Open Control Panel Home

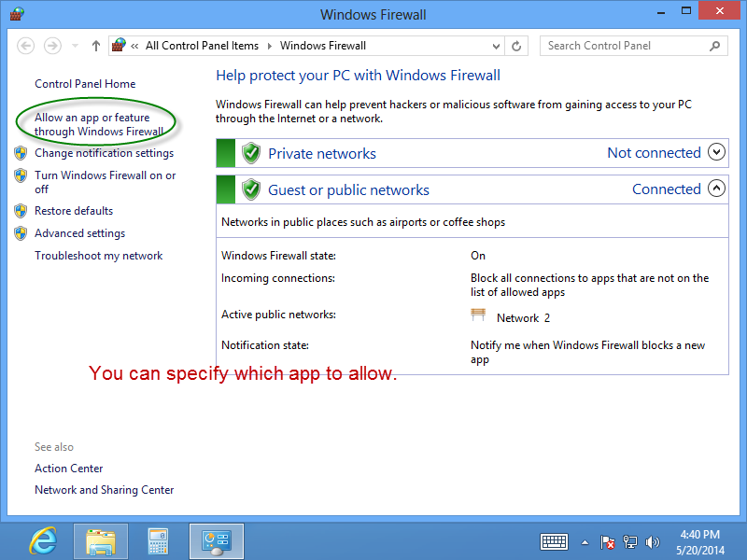tap(85, 84)
